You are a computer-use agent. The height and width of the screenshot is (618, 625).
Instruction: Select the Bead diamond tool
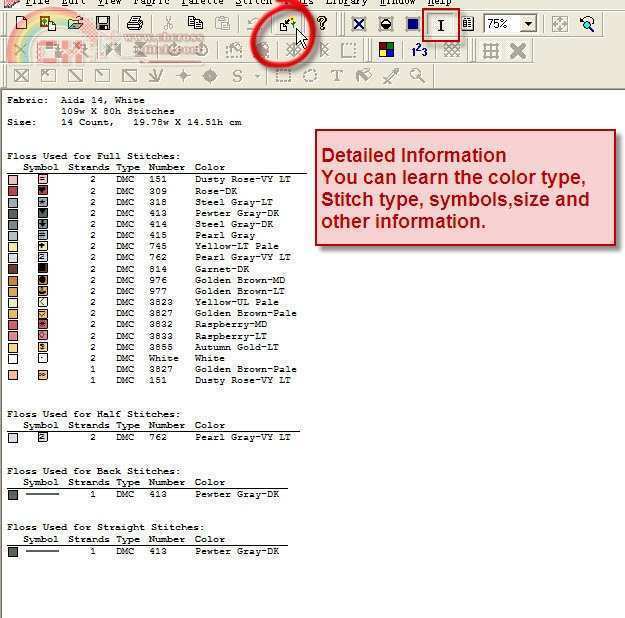pyautogui.click(x=210, y=75)
